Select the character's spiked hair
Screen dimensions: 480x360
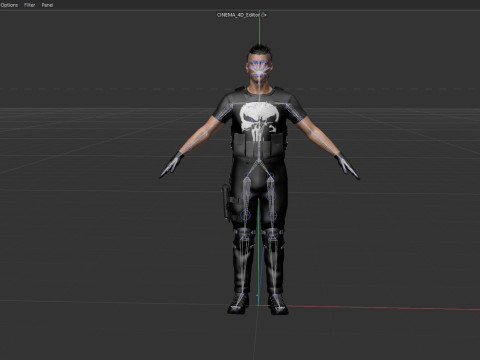click(260, 51)
